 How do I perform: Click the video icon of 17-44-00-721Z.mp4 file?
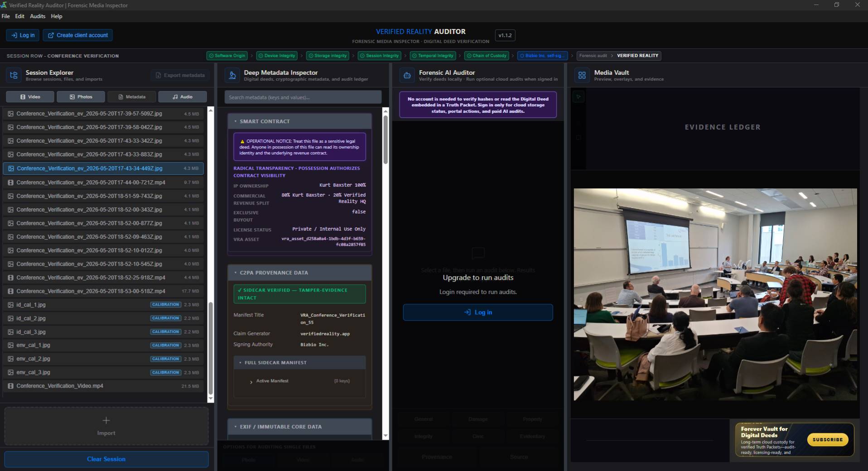click(10, 183)
